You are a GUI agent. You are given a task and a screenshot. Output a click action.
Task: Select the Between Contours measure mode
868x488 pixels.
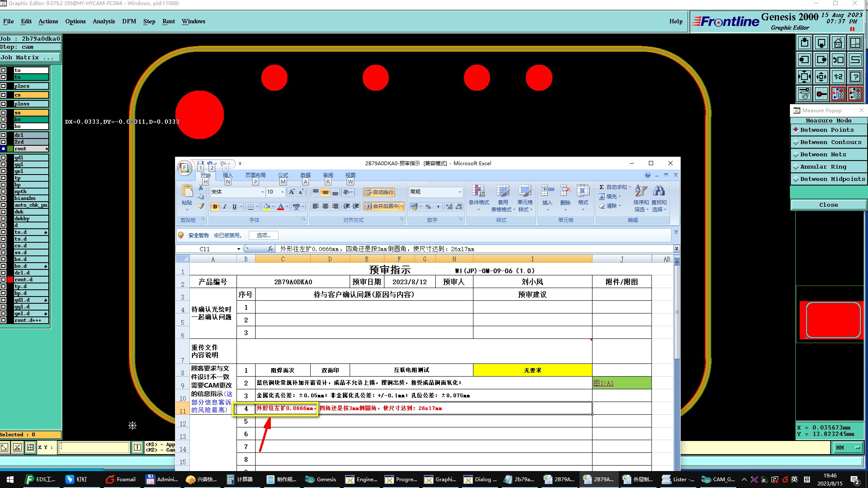click(x=830, y=142)
